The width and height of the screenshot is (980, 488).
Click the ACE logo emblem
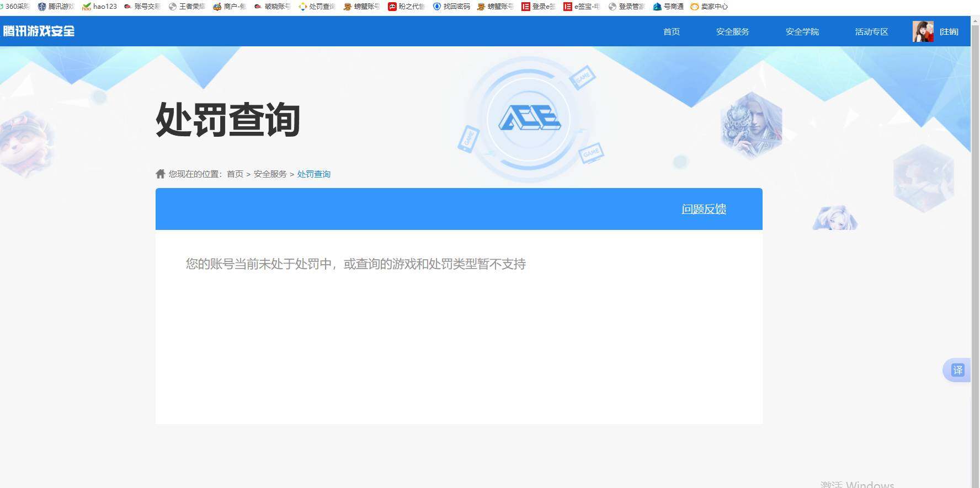[529, 118]
